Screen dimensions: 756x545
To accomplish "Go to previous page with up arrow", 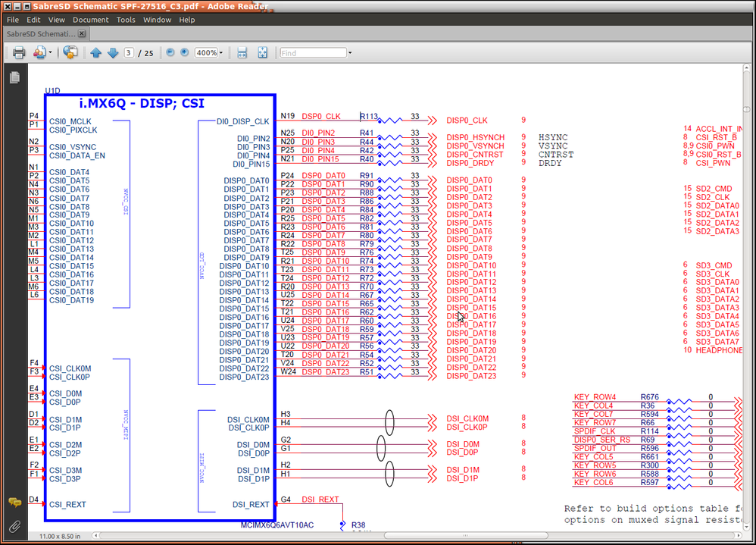I will [96, 52].
